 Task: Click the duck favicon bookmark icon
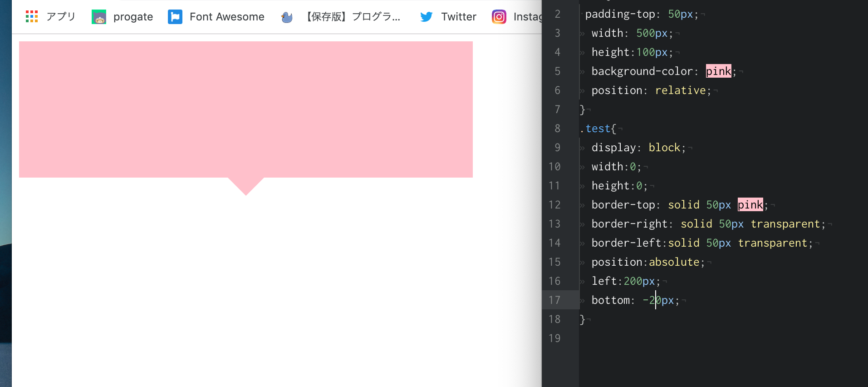point(287,17)
